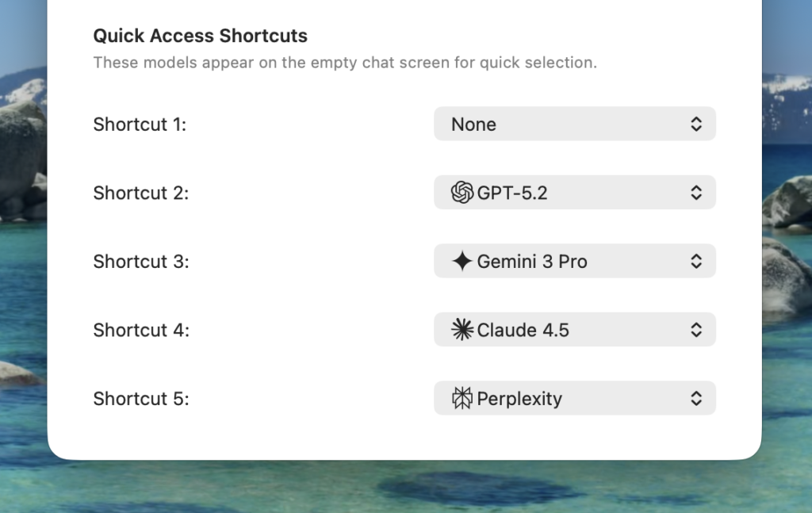The width and height of the screenshot is (812, 513).
Task: Open the Gemini 3 Pro dropdown
Action: point(575,261)
